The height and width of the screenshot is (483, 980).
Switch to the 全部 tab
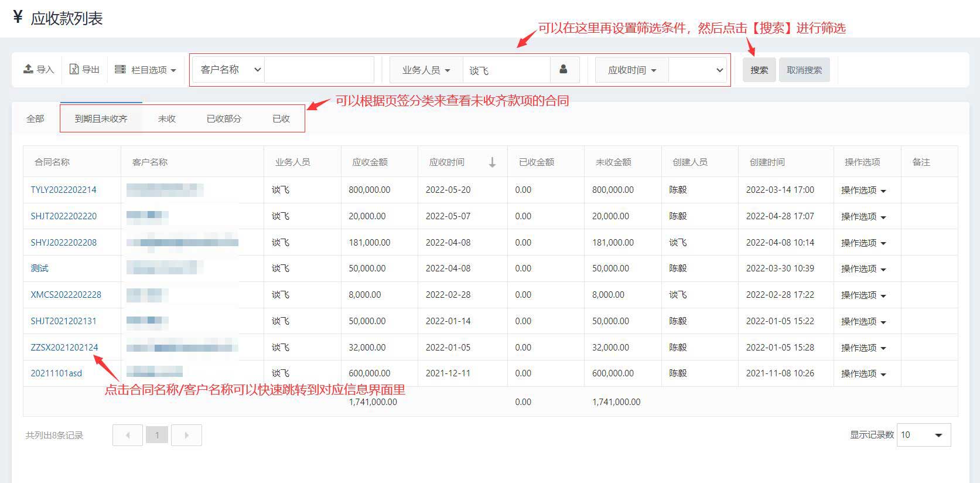(x=35, y=118)
